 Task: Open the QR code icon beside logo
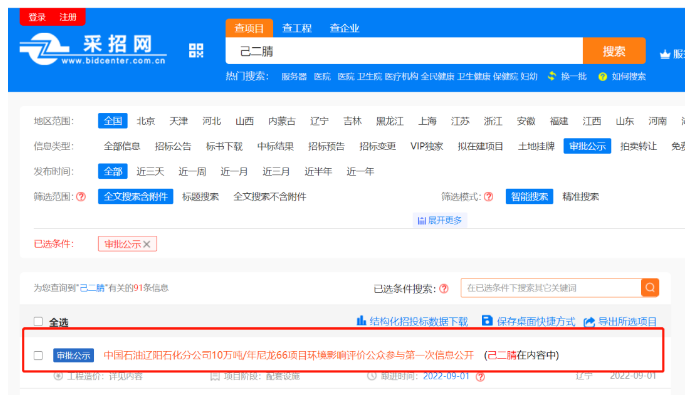click(x=196, y=51)
